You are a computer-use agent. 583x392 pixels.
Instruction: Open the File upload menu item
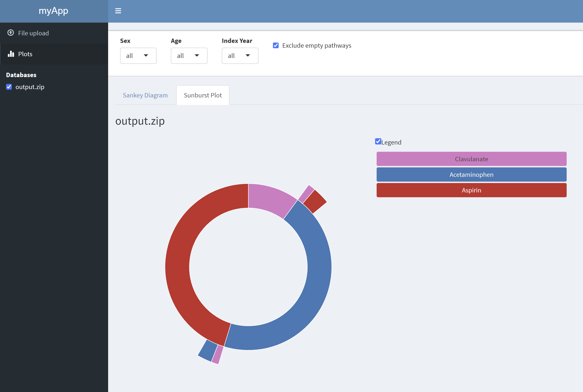(33, 33)
